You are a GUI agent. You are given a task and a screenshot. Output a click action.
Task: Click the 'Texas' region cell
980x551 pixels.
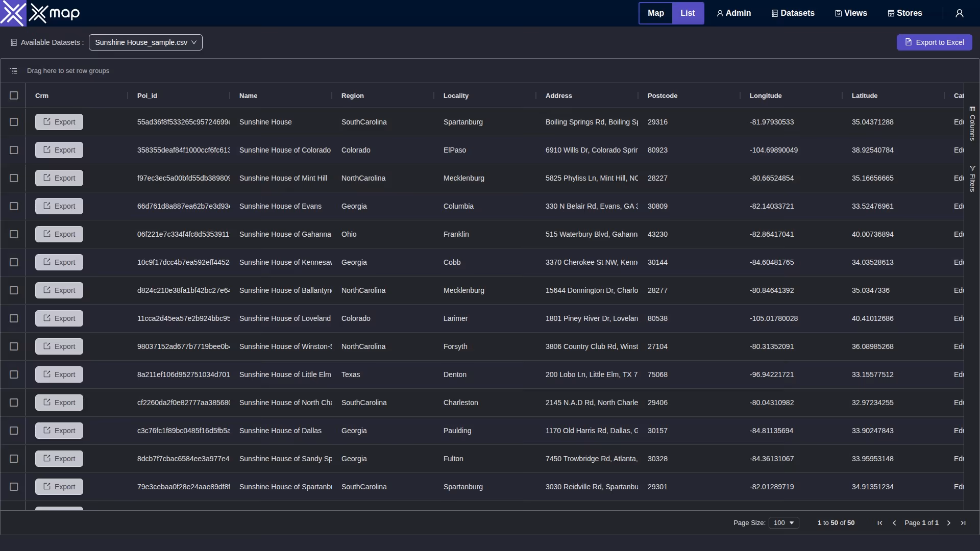pos(351,374)
